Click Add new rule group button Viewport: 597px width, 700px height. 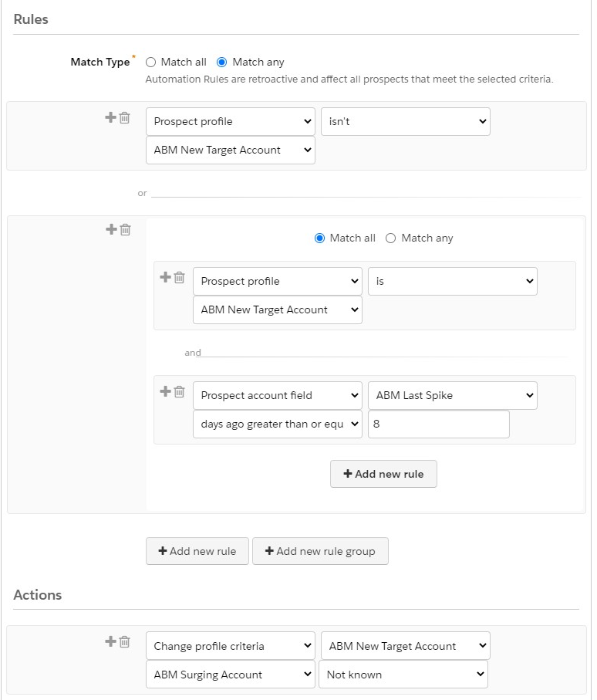pyautogui.click(x=320, y=551)
